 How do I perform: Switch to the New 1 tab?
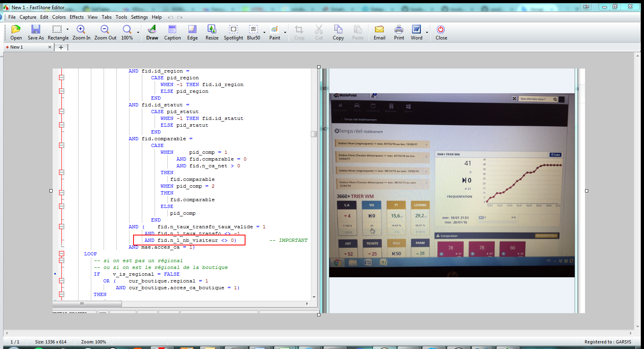point(17,47)
